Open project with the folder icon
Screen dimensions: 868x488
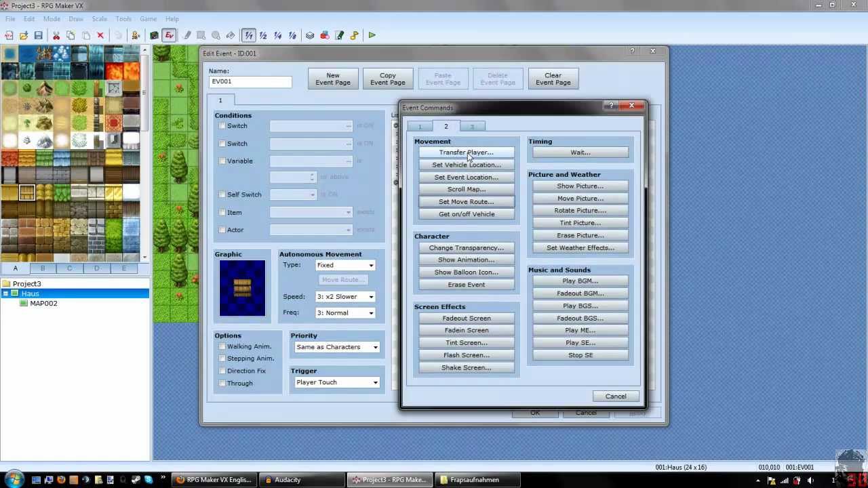point(24,35)
